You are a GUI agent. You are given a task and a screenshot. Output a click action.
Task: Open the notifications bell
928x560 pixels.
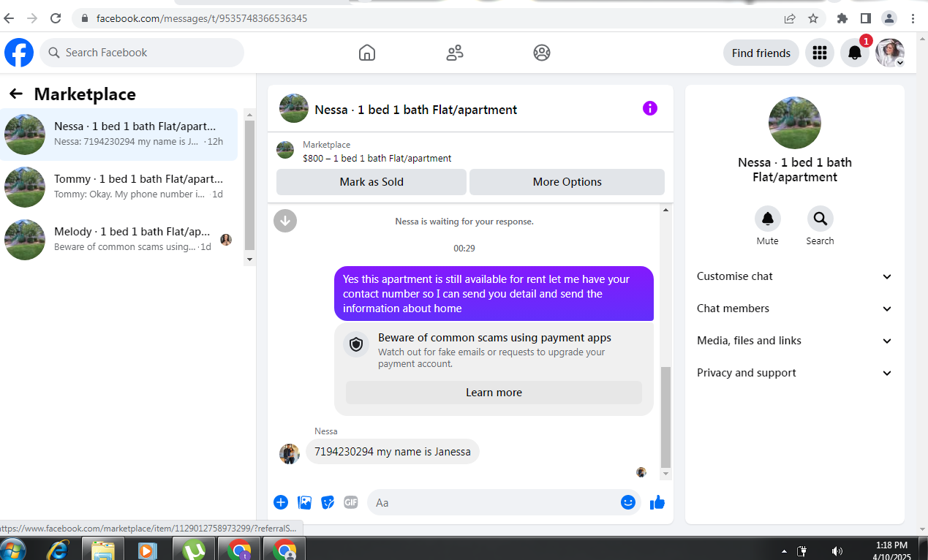tap(855, 53)
